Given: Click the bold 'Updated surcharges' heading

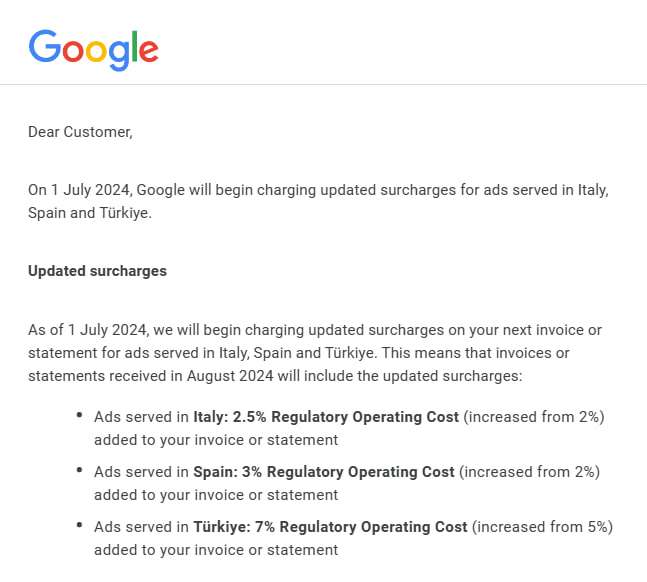Looking at the screenshot, I should coord(97,271).
